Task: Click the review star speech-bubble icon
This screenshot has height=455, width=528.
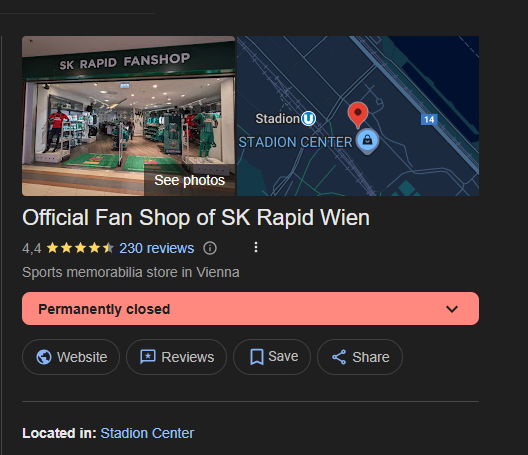Action: pyautogui.click(x=148, y=357)
